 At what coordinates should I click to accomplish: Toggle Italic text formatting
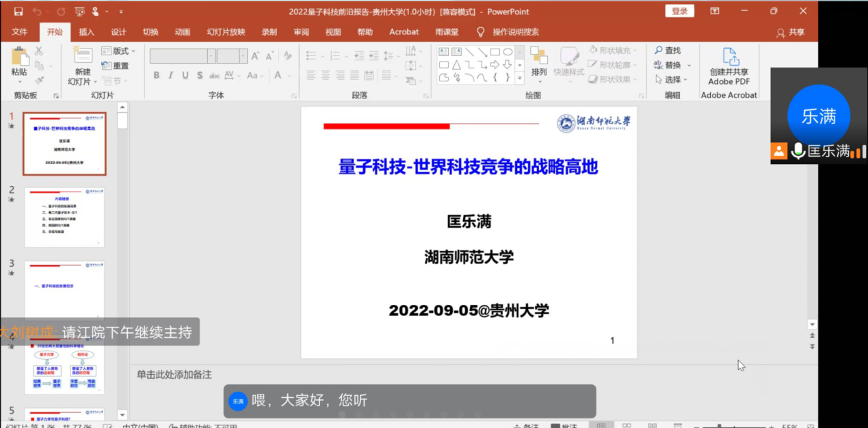(170, 75)
